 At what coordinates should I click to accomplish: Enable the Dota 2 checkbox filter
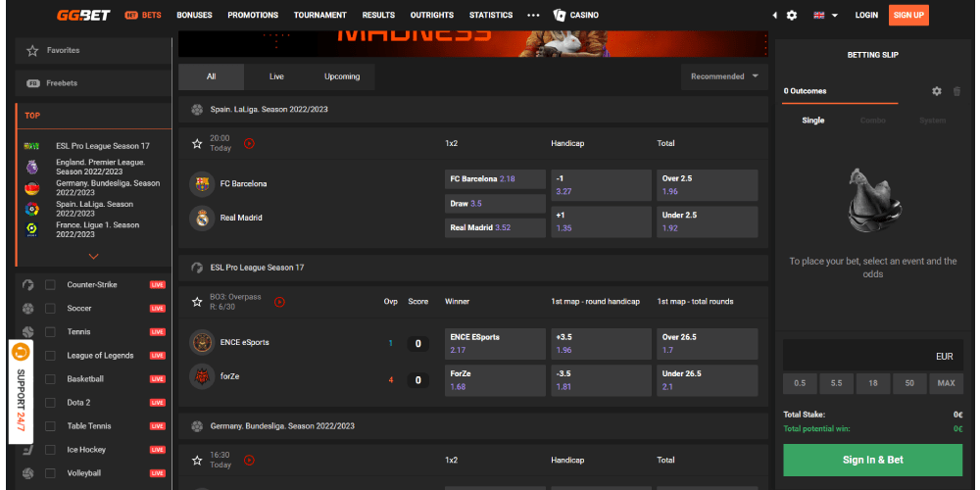tap(50, 403)
